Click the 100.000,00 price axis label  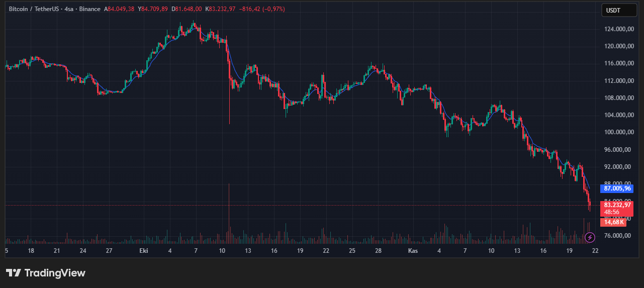pos(618,132)
